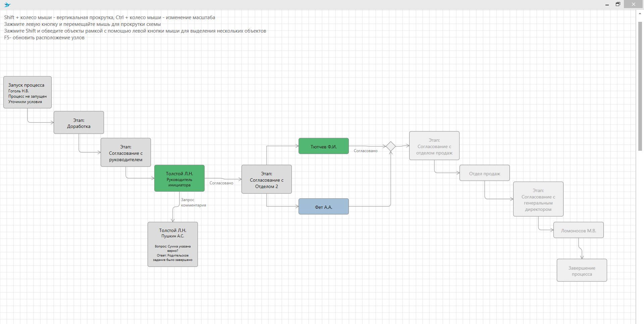The image size is (644, 324).
Task: Select the green 'Тютчев Ф.И.' node
Action: coord(324,146)
